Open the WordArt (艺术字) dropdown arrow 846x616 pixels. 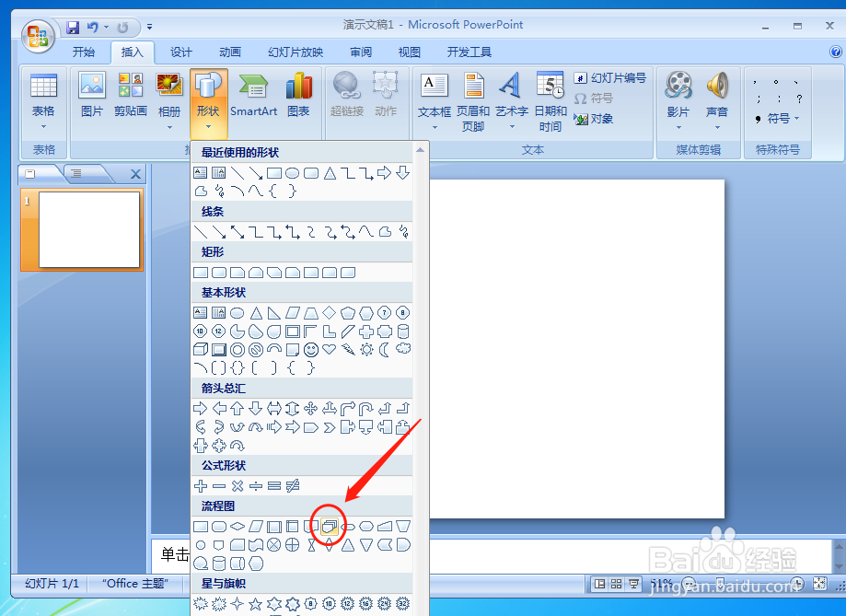(x=512, y=127)
